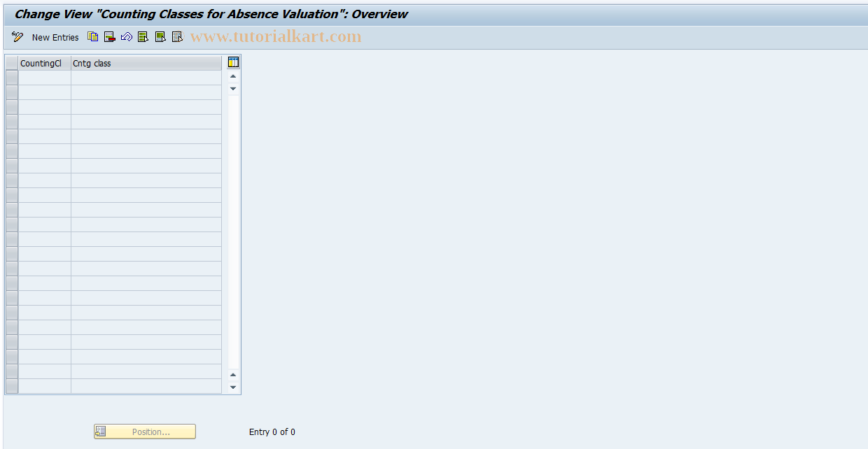The image size is (868, 449).
Task: Click the table's select-all corner cell
Action: pyautogui.click(x=12, y=63)
